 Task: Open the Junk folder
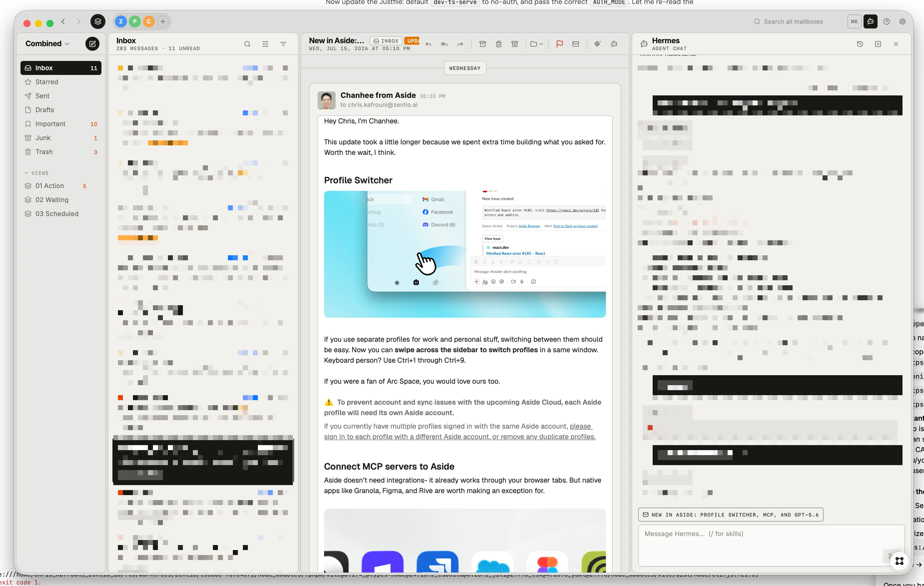click(61, 138)
